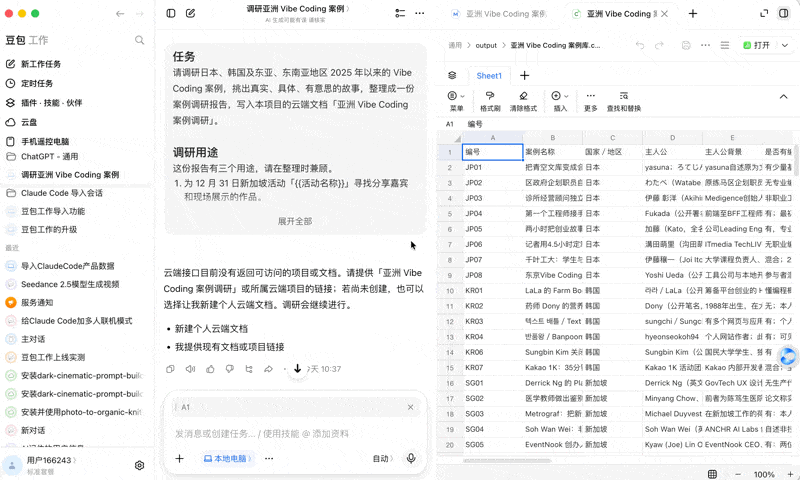
Task: Add a new tab in the preview panel
Action: [693, 14]
